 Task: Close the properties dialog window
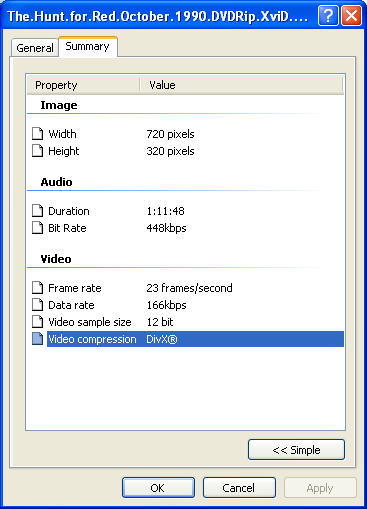(x=351, y=16)
